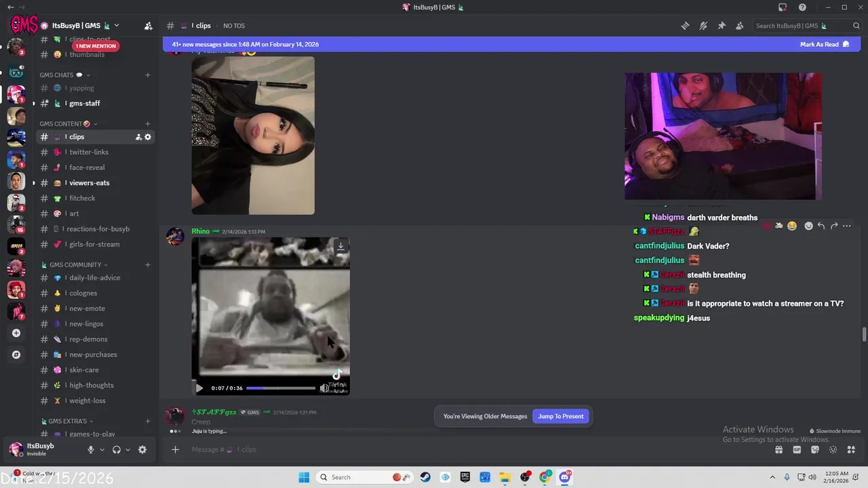Open clips channel settings gear
The width and height of the screenshot is (868, 488).
pos(148,137)
